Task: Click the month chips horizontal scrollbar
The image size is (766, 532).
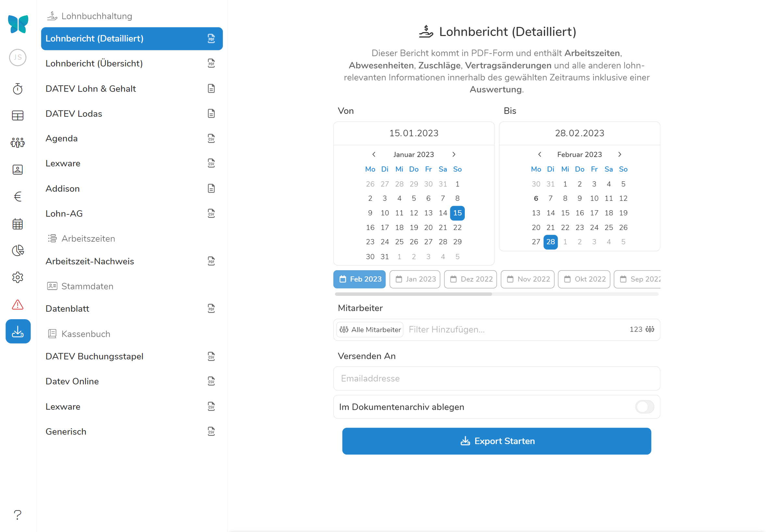Action: [x=414, y=294]
